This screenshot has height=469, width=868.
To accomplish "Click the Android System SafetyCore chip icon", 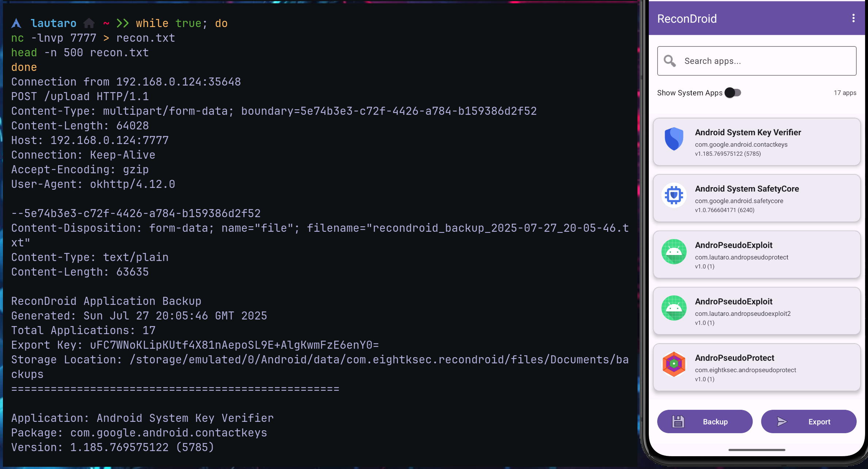I will click(x=674, y=195).
